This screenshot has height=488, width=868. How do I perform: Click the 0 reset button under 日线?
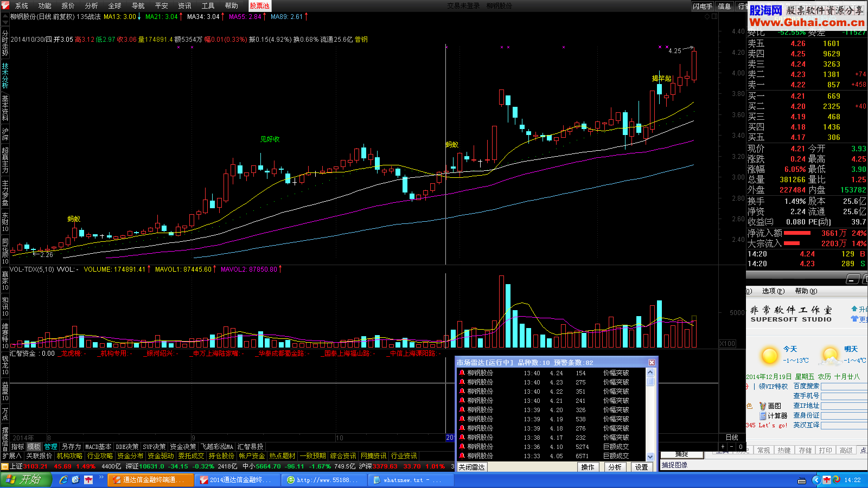coord(741,447)
